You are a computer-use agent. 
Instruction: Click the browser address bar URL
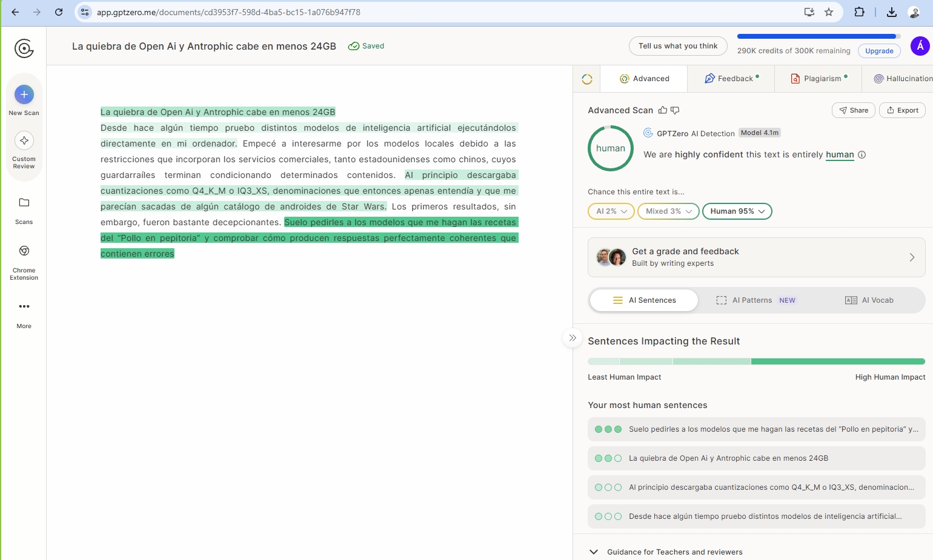[x=228, y=12]
